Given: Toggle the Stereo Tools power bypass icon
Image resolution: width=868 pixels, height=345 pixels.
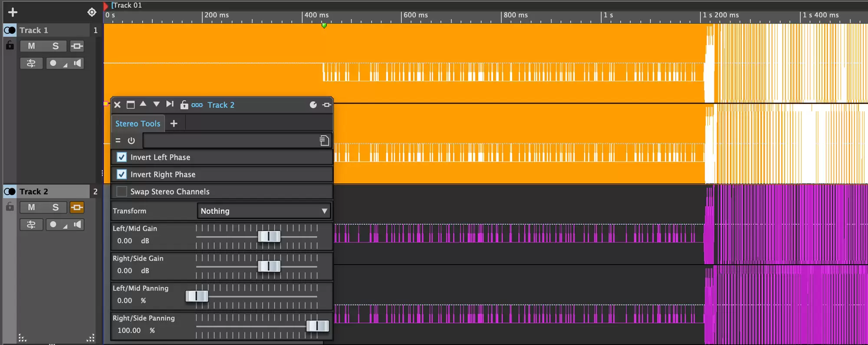Looking at the screenshot, I should coord(131,140).
